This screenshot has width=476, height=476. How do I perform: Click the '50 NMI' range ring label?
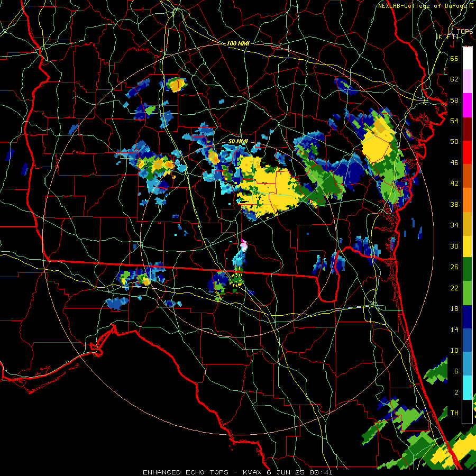tap(238, 141)
